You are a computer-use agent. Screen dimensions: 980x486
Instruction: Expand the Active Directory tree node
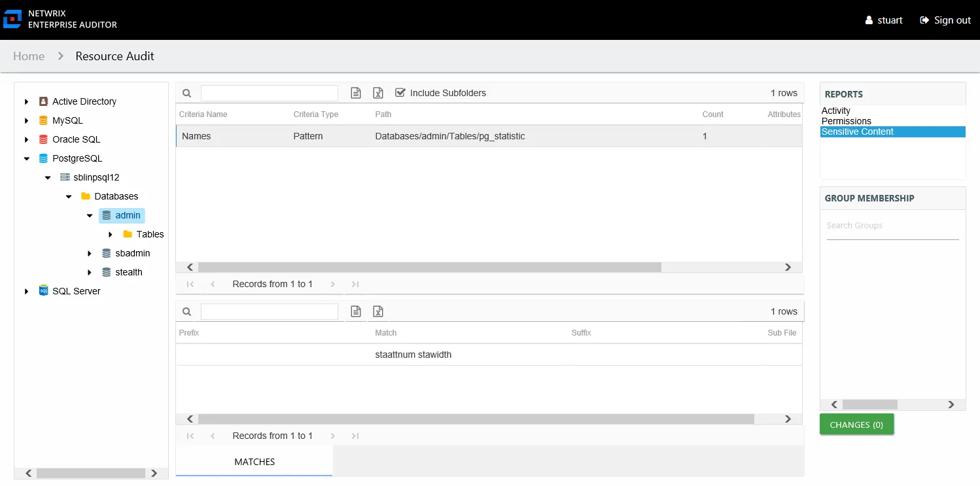coord(27,101)
